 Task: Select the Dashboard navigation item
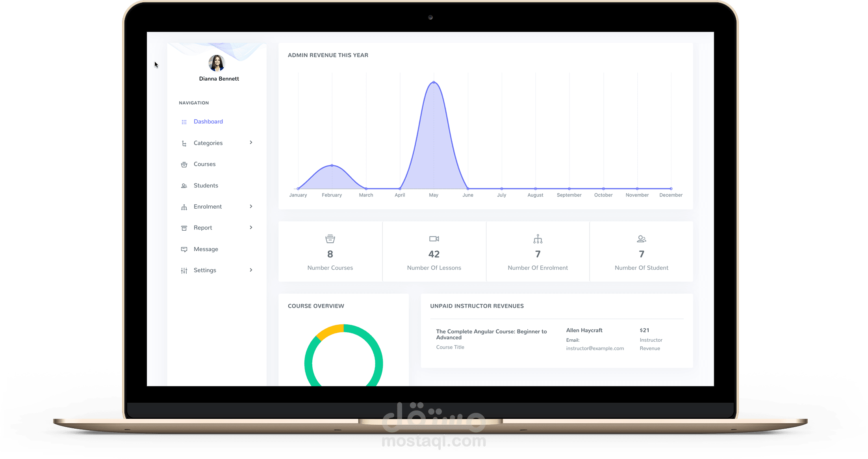point(208,122)
